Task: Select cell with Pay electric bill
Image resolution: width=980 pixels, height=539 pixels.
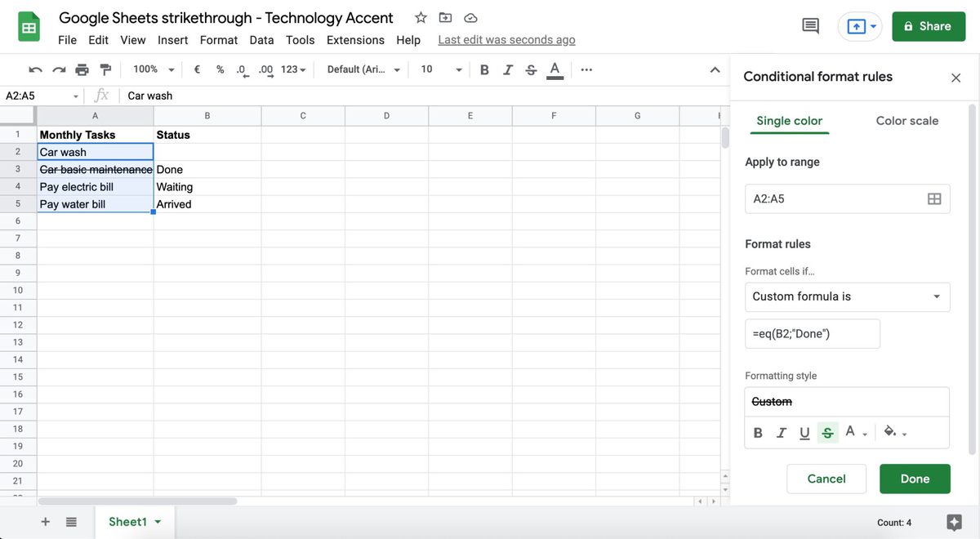Action: [x=96, y=187]
